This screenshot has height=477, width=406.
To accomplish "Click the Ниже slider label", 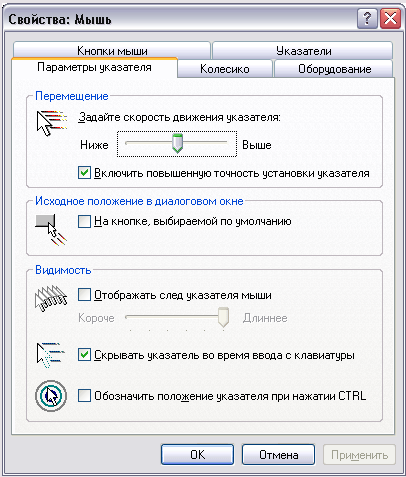I will [x=94, y=145].
